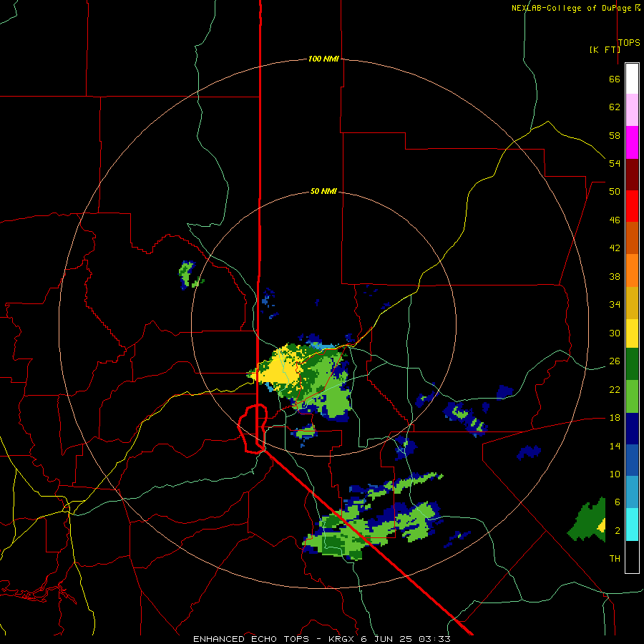The image size is (644, 644).
Task: Click the dark green echo at right map edge
Action: (x=587, y=521)
